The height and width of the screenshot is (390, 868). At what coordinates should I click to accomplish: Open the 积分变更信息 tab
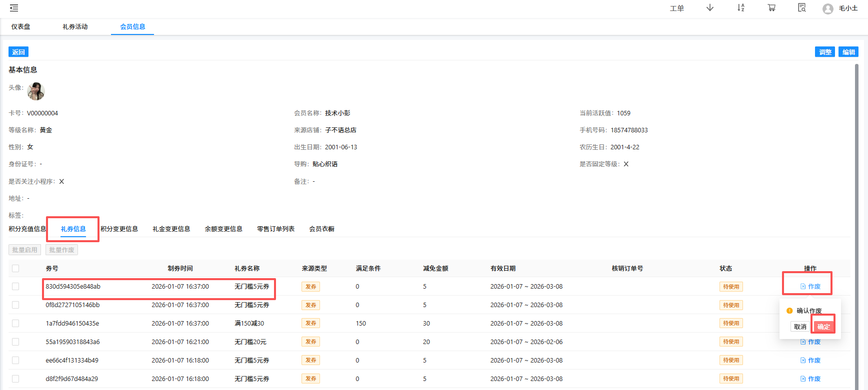pos(119,229)
